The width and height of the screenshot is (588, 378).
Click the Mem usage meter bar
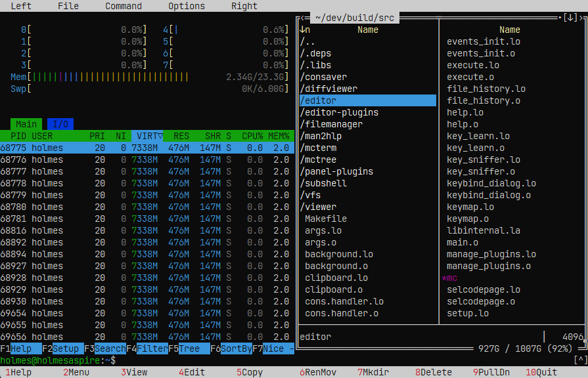point(150,77)
